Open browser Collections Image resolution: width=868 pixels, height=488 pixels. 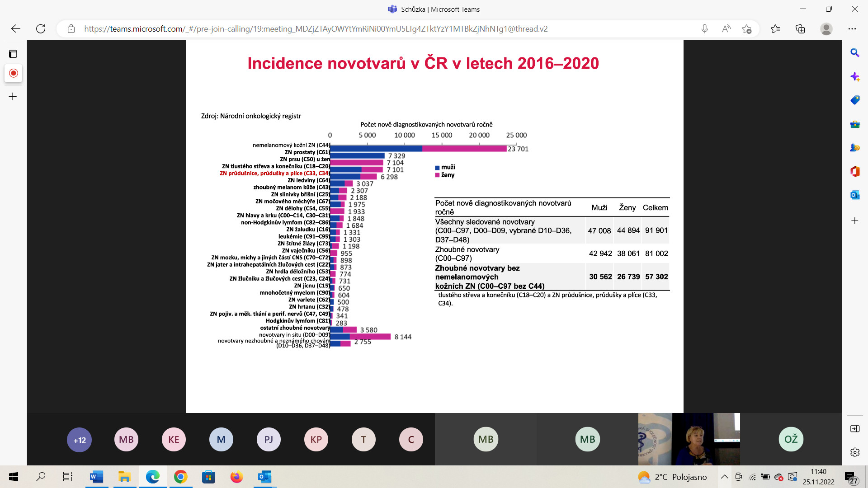pyautogui.click(x=800, y=28)
